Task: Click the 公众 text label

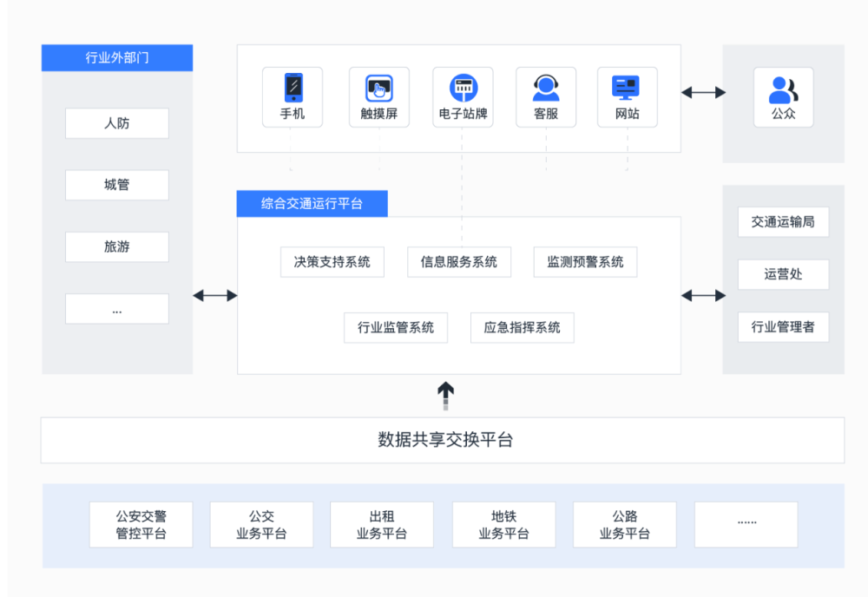Action: (x=783, y=114)
